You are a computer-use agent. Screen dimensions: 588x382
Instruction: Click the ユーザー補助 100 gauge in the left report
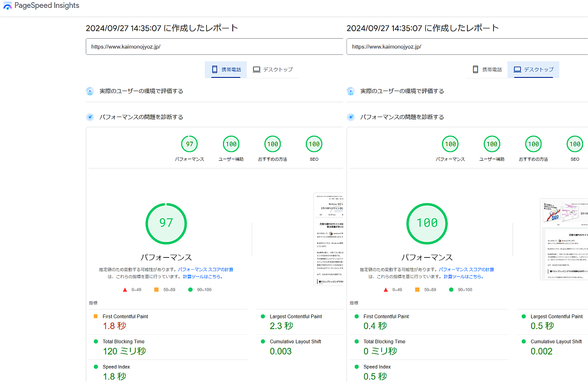coord(231,144)
